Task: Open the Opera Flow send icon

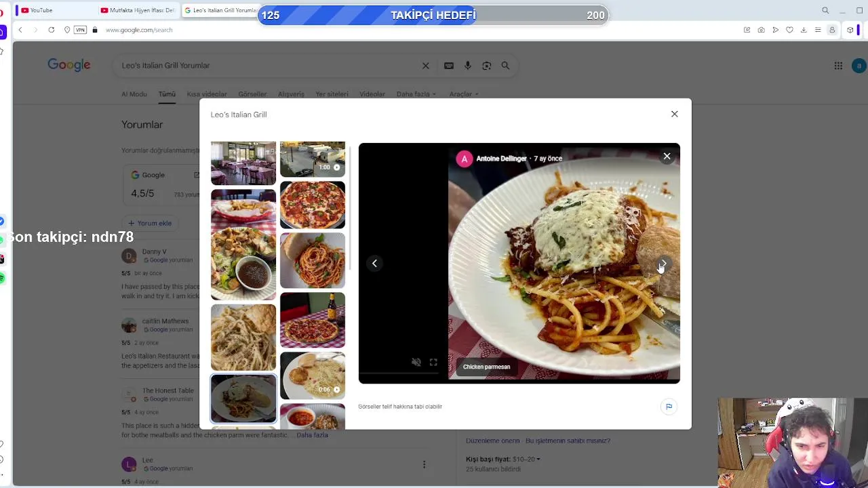Action: [x=775, y=30]
